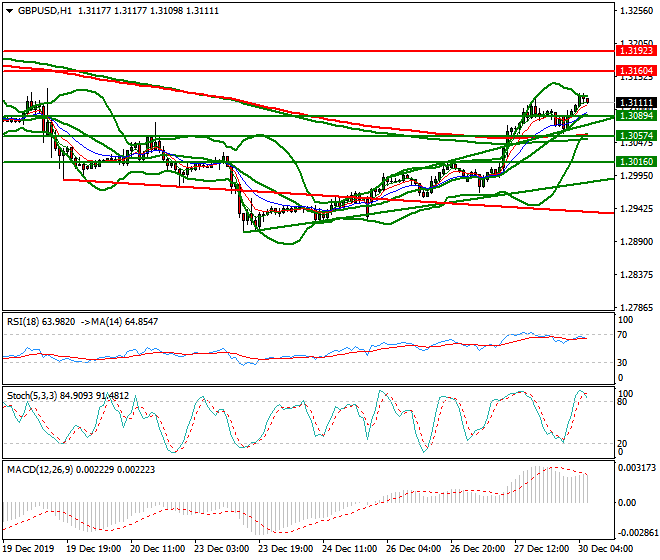Viewport: 660px width, 560px height.
Task: Select the 26 Dec 04:00 time label
Action: (x=414, y=549)
